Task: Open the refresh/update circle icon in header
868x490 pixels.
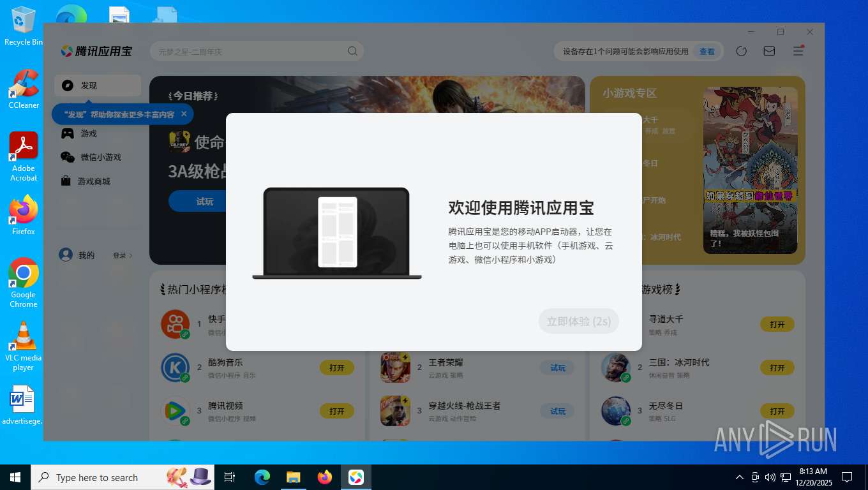Action: pos(741,51)
